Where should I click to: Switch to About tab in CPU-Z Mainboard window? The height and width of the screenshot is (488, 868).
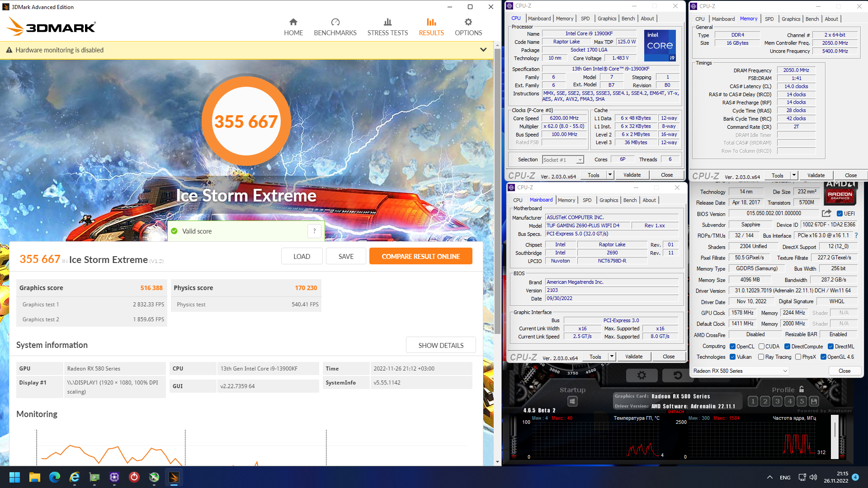point(649,200)
